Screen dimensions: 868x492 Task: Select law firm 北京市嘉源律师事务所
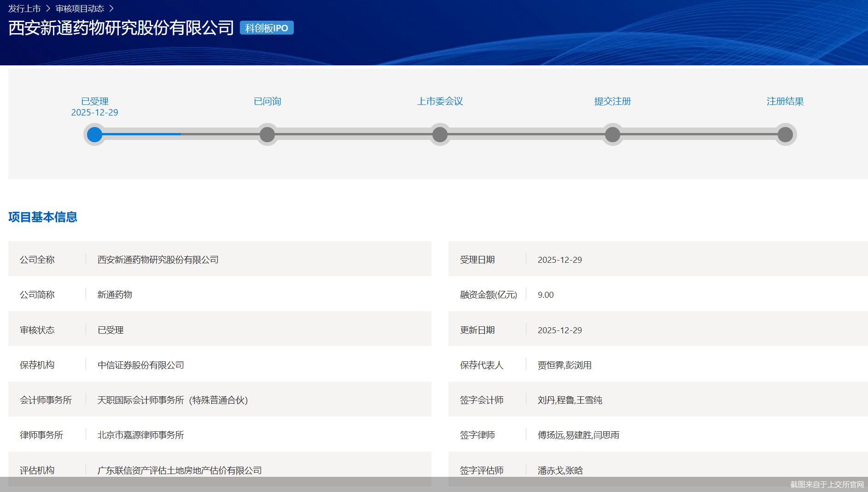[x=140, y=435]
